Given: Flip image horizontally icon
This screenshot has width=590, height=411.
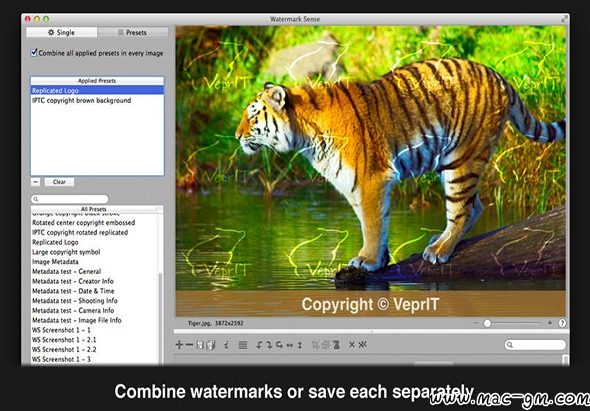Looking at the screenshot, I should coord(289,345).
